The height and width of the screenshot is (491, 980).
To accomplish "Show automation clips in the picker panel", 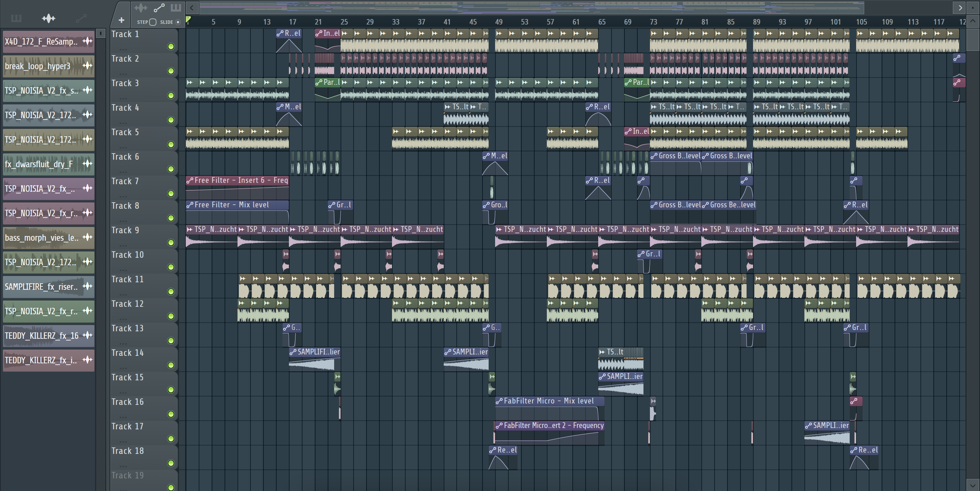I will (81, 18).
